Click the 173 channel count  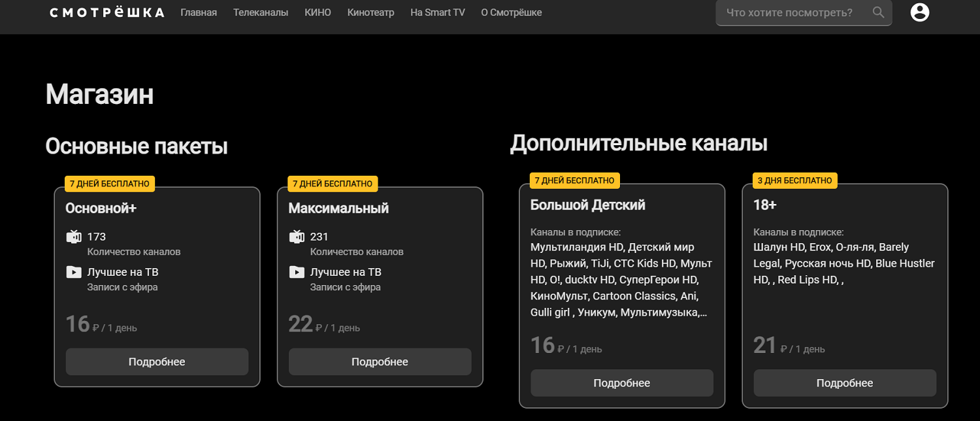click(x=97, y=237)
